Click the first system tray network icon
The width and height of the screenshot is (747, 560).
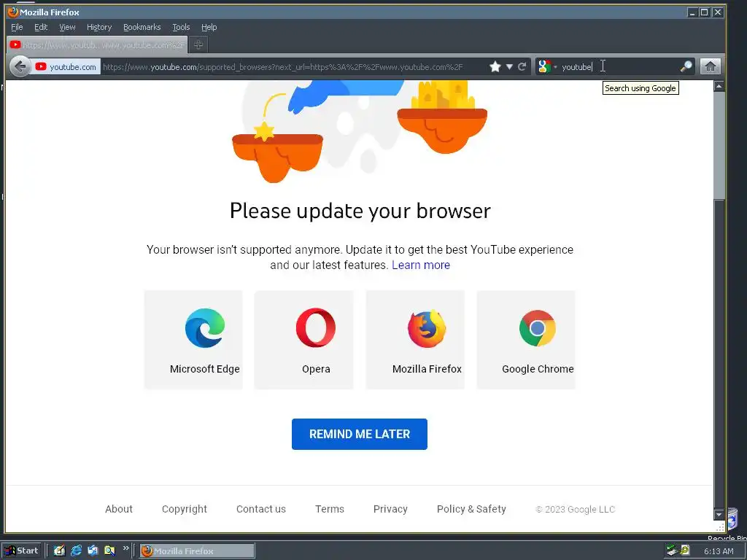coord(672,551)
